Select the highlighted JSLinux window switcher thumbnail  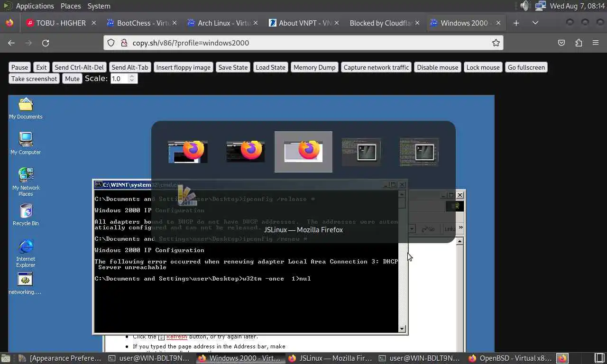[303, 152]
